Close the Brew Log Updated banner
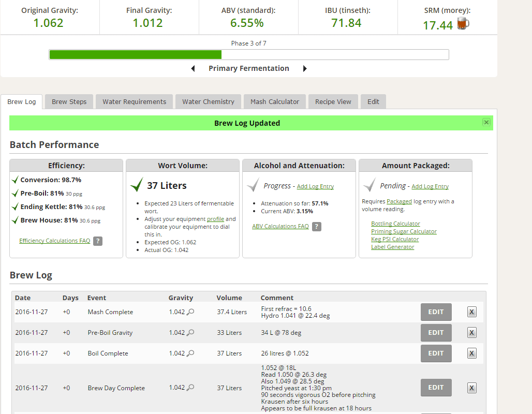The width and height of the screenshot is (532, 414). pos(486,122)
